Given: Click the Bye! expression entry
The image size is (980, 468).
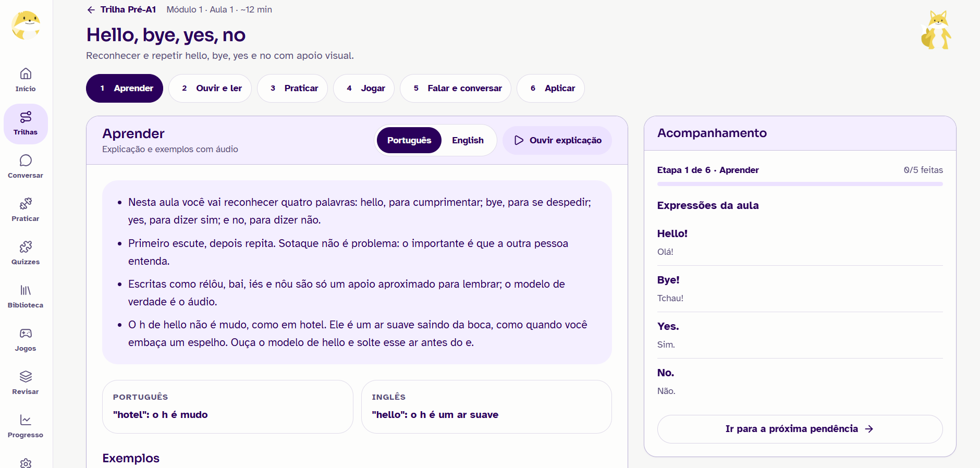Looking at the screenshot, I should 800,289.
